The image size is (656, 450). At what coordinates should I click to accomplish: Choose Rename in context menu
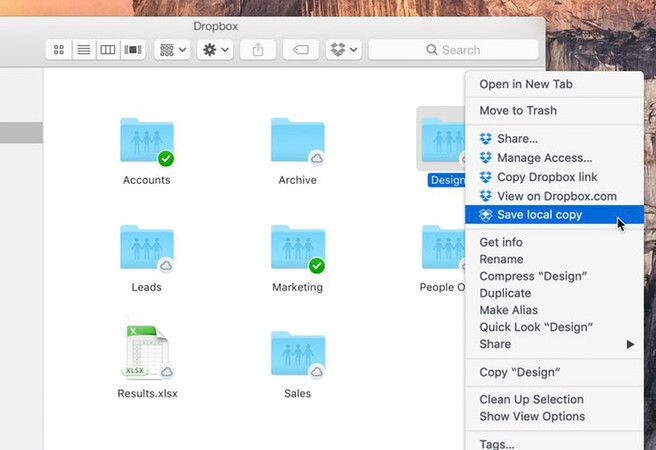click(554, 259)
